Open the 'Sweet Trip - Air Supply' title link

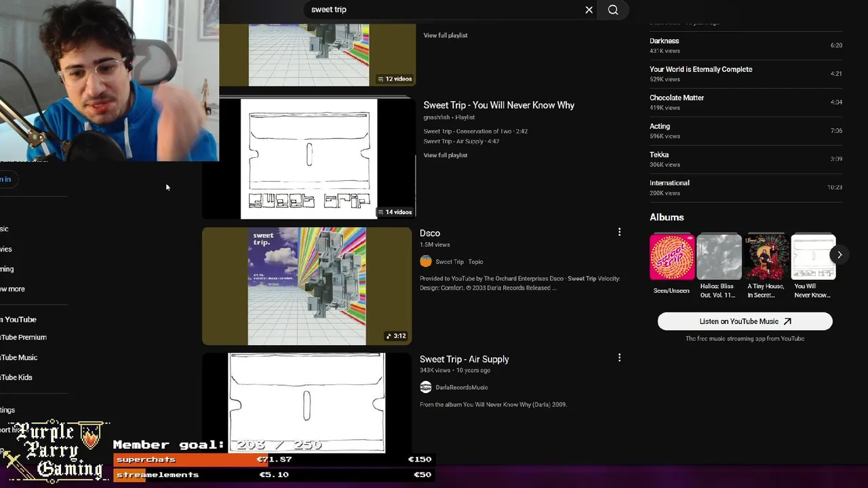[465, 359]
